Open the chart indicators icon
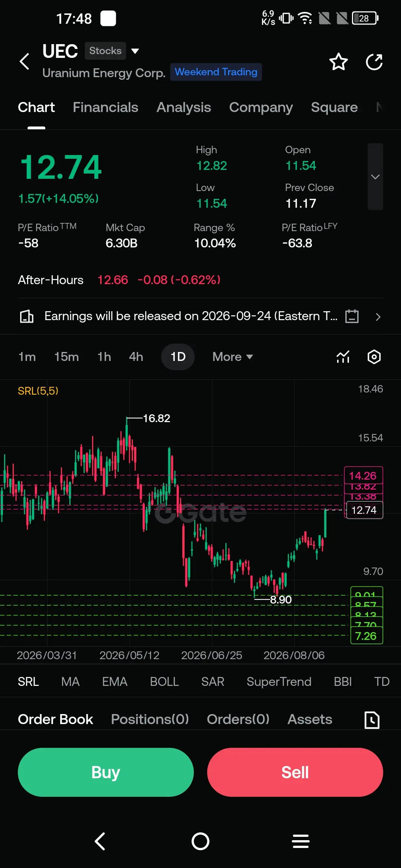Viewport: 401px width, 868px height. (x=343, y=357)
